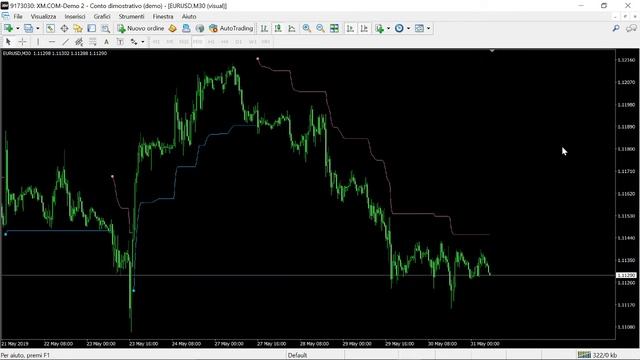640x360 pixels.
Task: Click the 322/0 kb connection status
Action: [x=597, y=355]
